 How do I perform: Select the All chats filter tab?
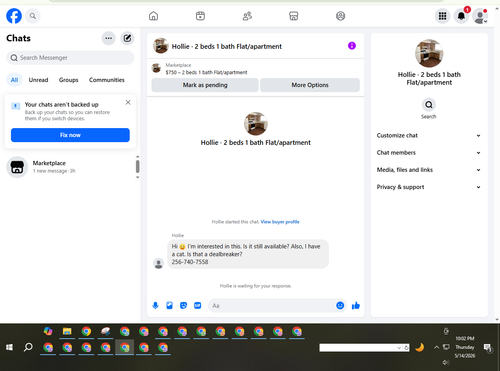pos(14,80)
